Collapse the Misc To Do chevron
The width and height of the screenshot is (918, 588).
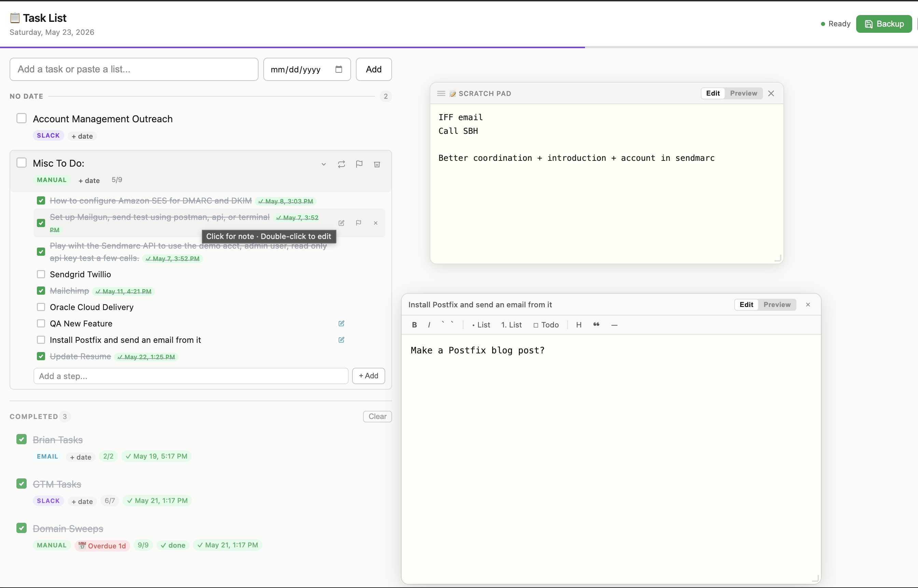(x=323, y=164)
